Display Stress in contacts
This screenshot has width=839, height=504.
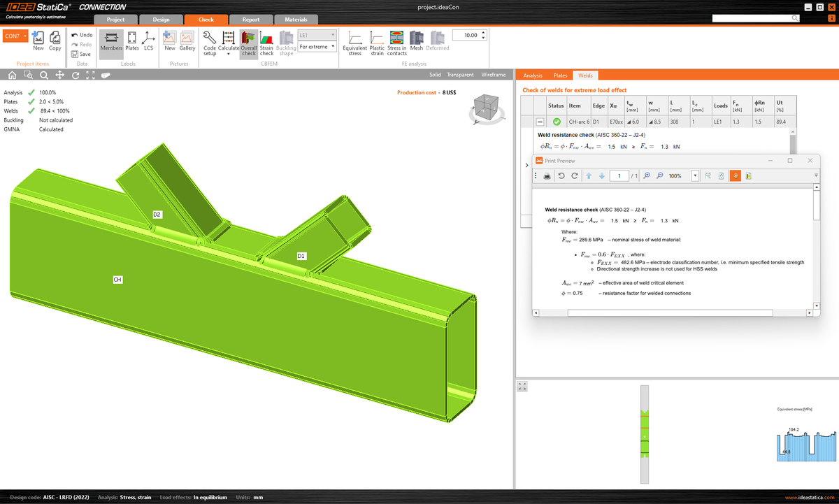[x=397, y=42]
